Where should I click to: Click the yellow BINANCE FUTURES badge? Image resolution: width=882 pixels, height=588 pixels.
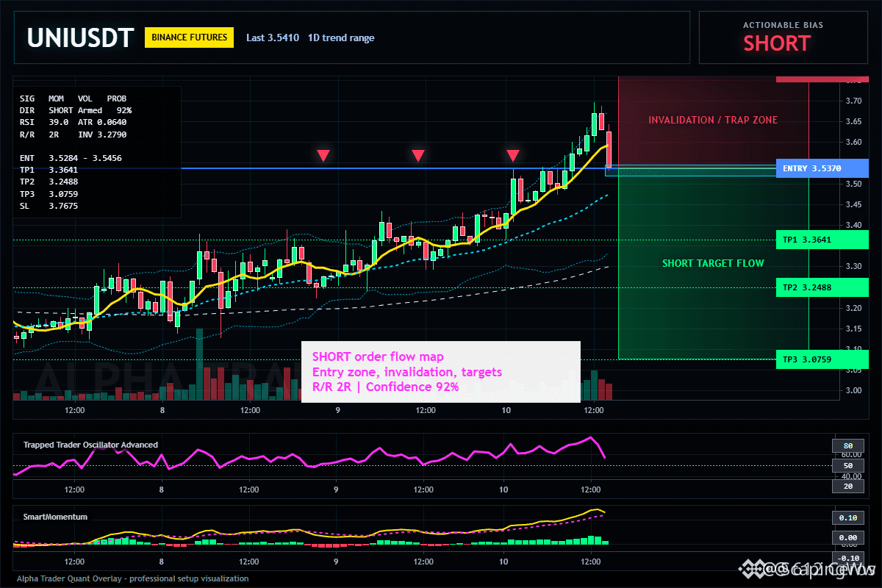[189, 37]
